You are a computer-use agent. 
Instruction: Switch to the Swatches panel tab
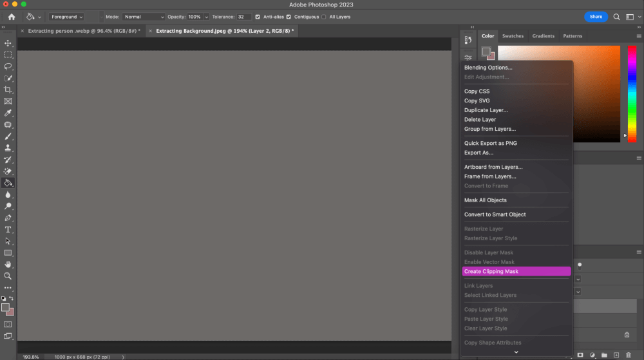pyautogui.click(x=513, y=36)
